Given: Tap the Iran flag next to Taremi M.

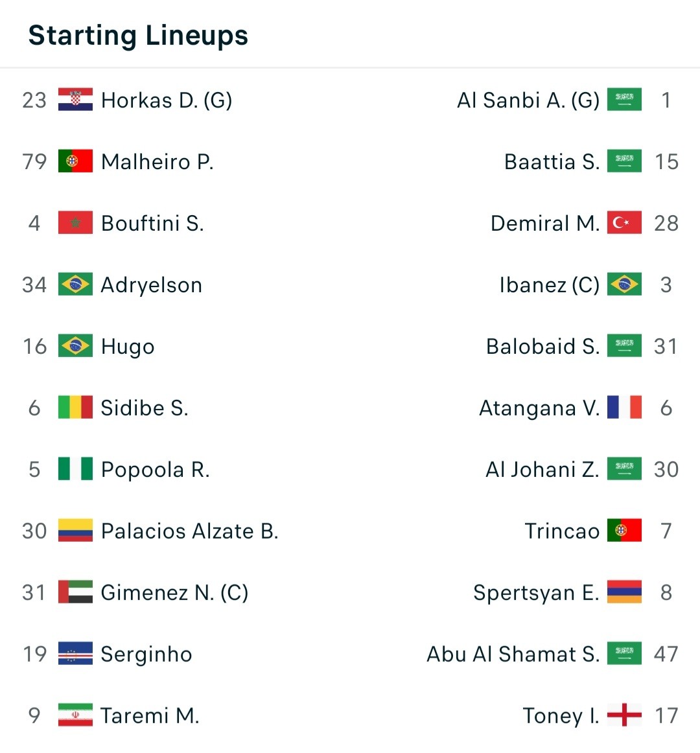Looking at the screenshot, I should (75, 715).
